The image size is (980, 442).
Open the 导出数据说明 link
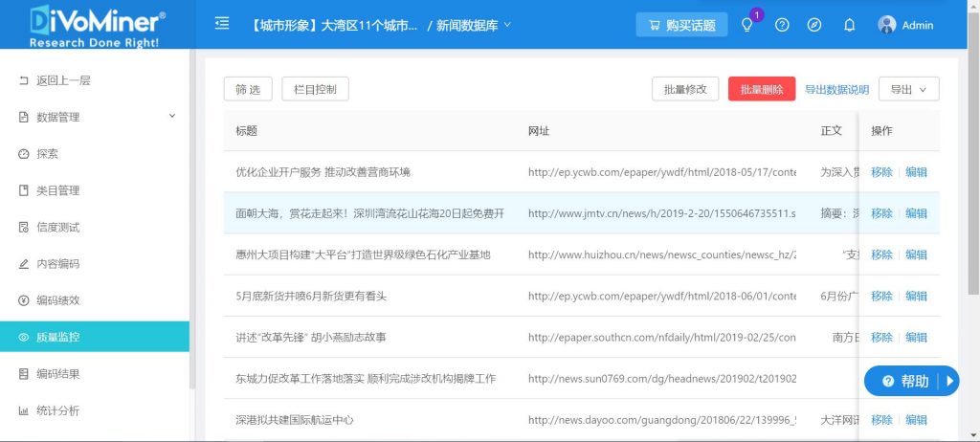[836, 90]
